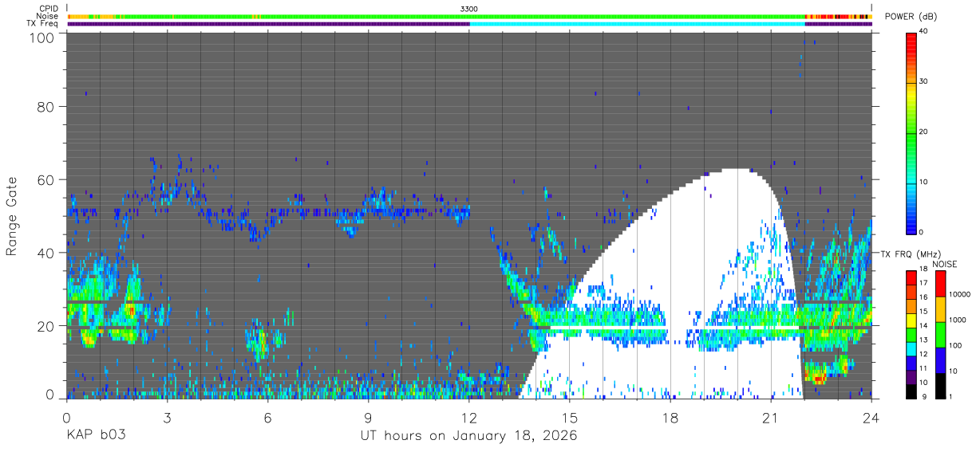Click the y-axis tick label 60

click(46, 179)
